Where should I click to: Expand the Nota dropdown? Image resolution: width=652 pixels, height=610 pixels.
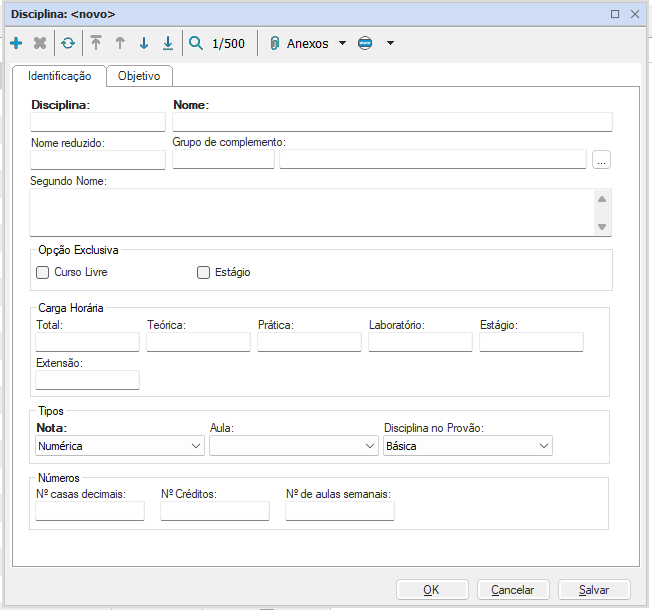[195, 446]
